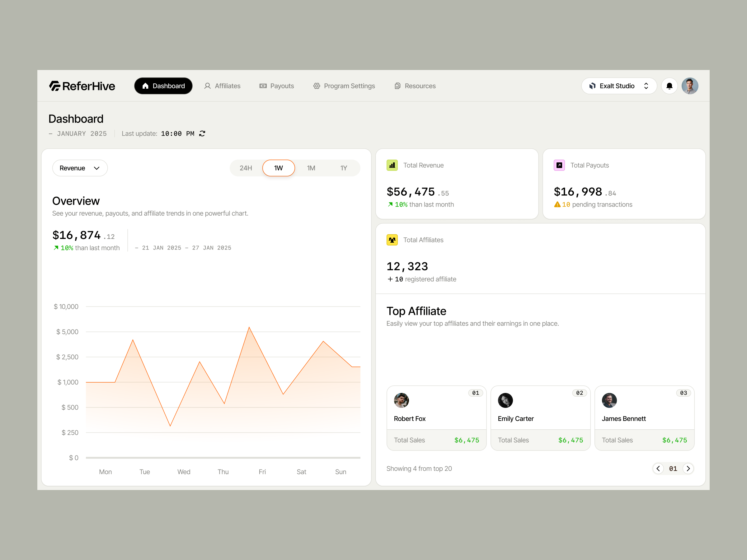Go to the Affiliates tab
This screenshot has width=747, height=560.
[x=222, y=86]
